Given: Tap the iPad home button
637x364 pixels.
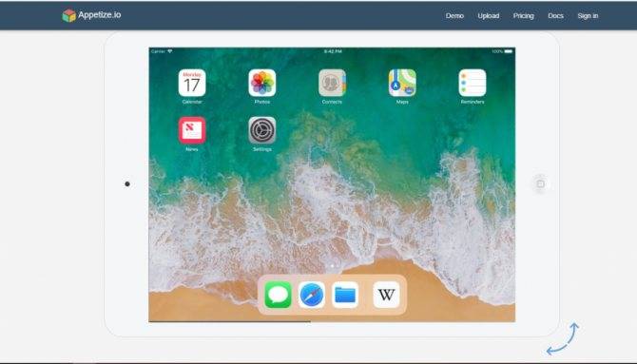Looking at the screenshot, I should point(540,183).
